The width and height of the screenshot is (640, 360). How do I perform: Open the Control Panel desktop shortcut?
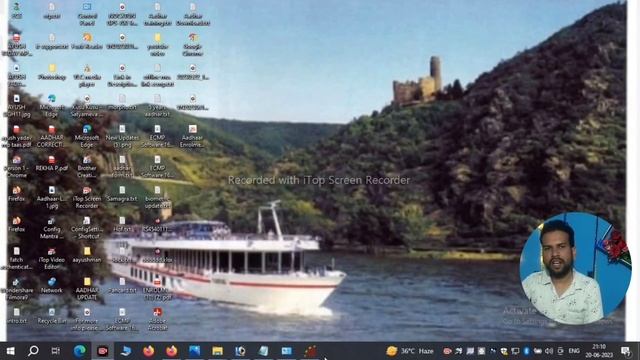click(x=87, y=14)
